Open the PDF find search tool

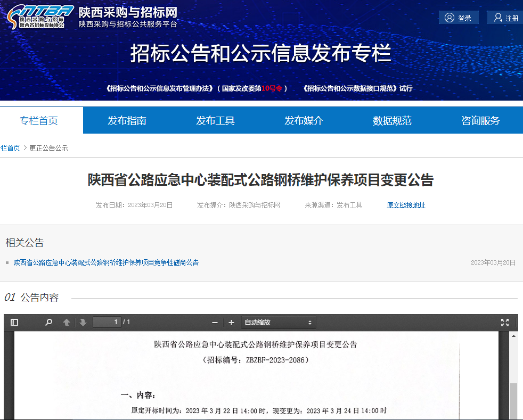click(49, 323)
